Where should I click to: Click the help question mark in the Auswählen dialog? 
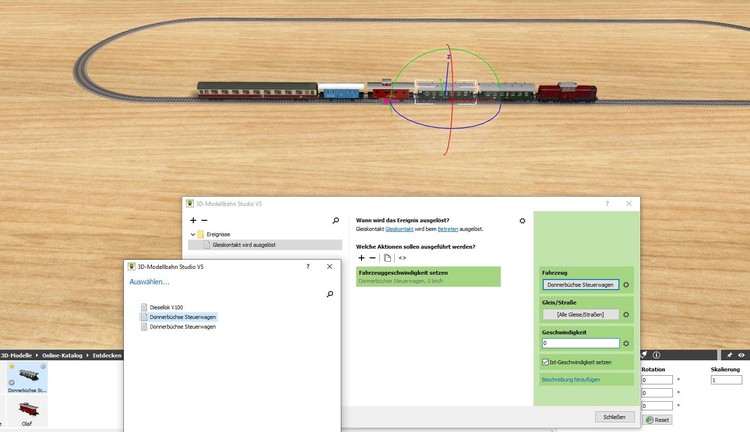click(x=308, y=266)
